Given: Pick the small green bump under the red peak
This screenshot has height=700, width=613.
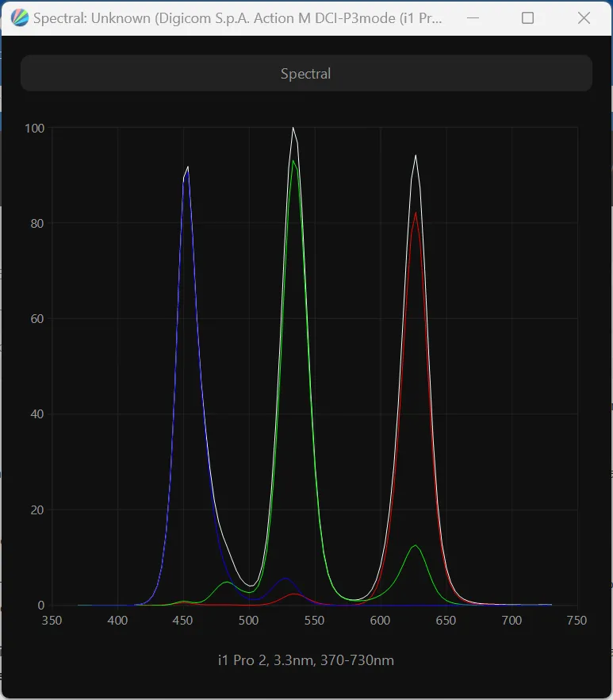Looking at the screenshot, I should (415, 546).
